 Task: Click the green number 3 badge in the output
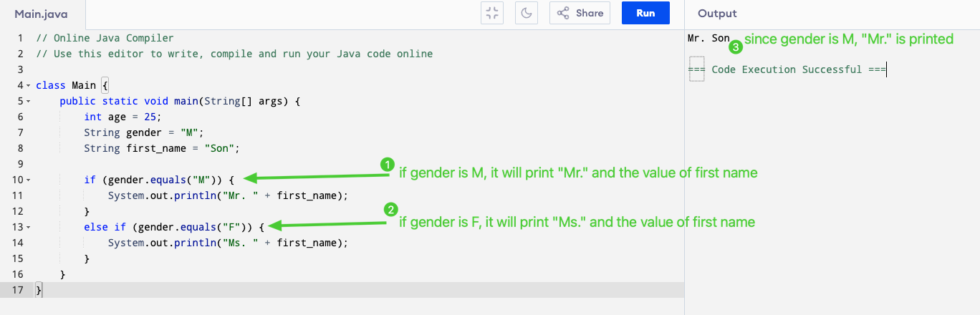pos(736,48)
